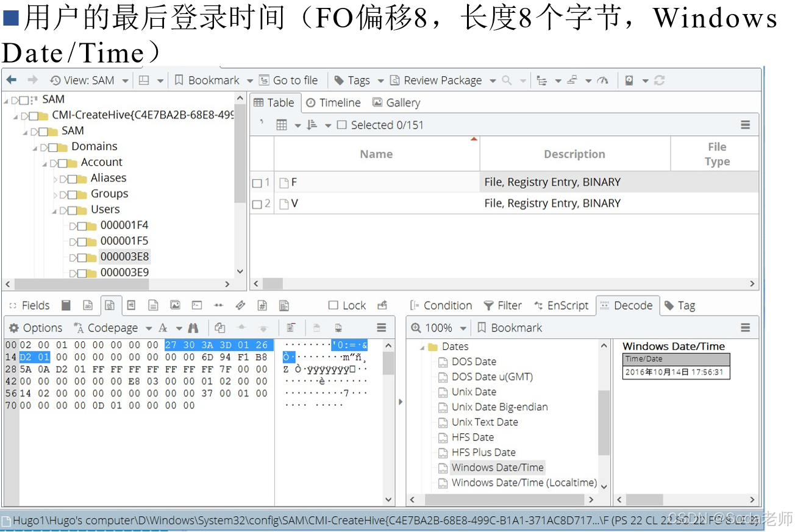Click the Go to file toolbar item

click(x=288, y=80)
